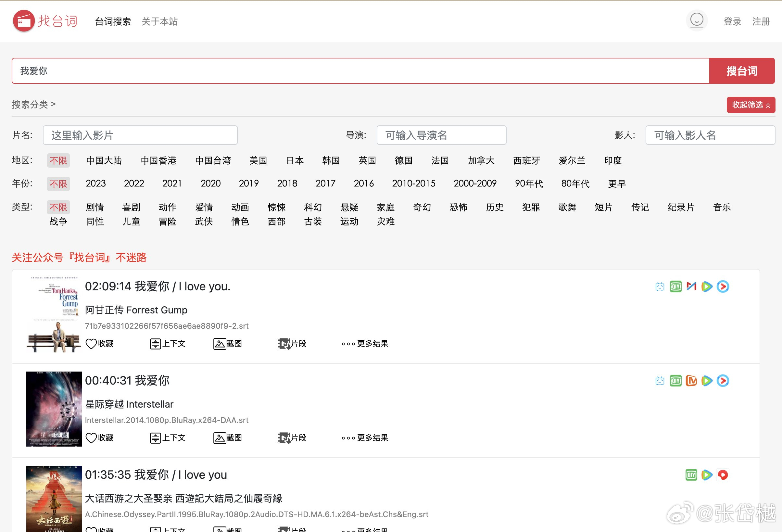Filter genre by 灾难
782x532 pixels.
click(385, 222)
